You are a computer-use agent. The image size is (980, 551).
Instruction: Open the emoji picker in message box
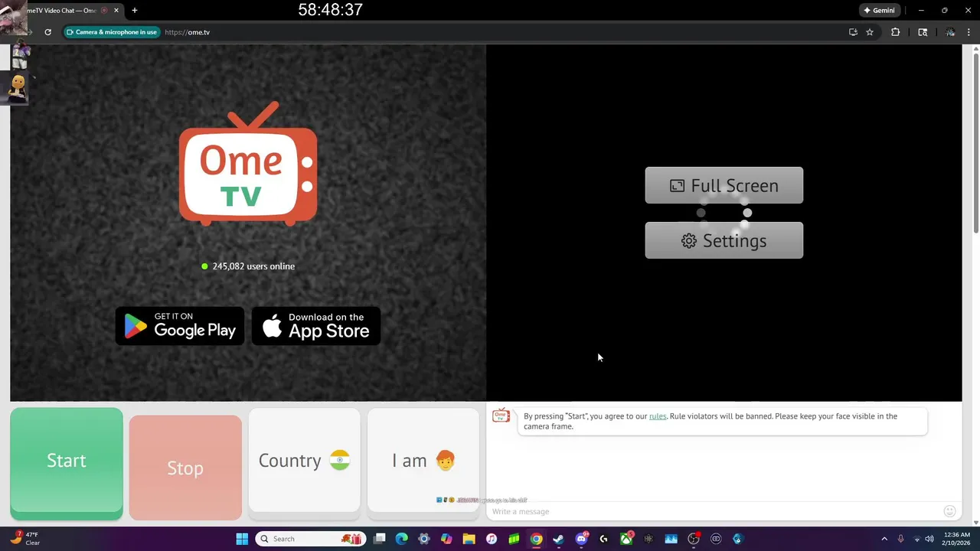(x=949, y=511)
